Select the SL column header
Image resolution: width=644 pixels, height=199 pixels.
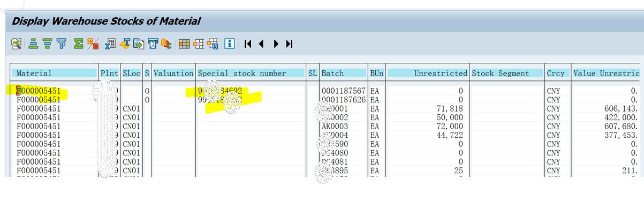click(x=313, y=73)
